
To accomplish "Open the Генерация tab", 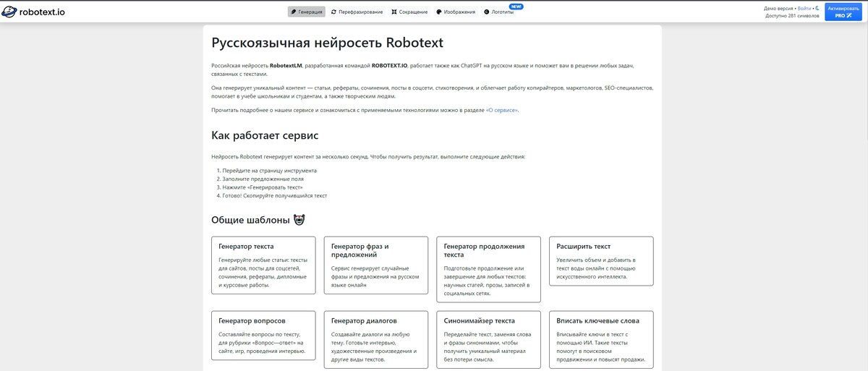I will [x=306, y=12].
